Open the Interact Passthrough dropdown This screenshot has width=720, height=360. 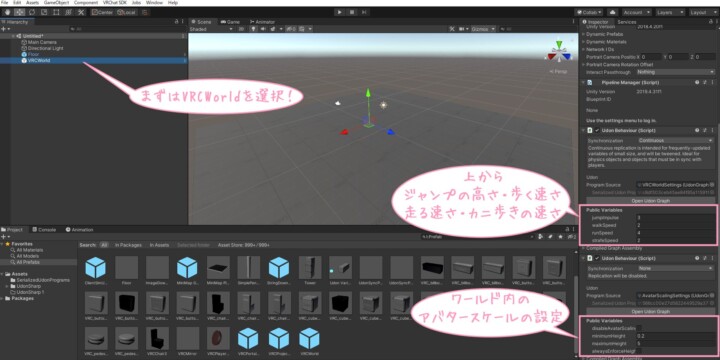(675, 72)
